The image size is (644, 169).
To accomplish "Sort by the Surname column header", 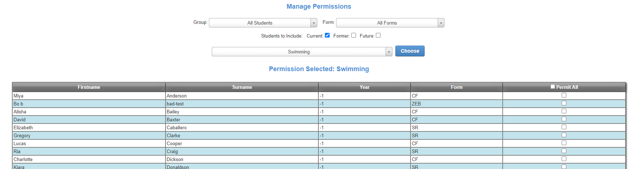I will pos(242,87).
